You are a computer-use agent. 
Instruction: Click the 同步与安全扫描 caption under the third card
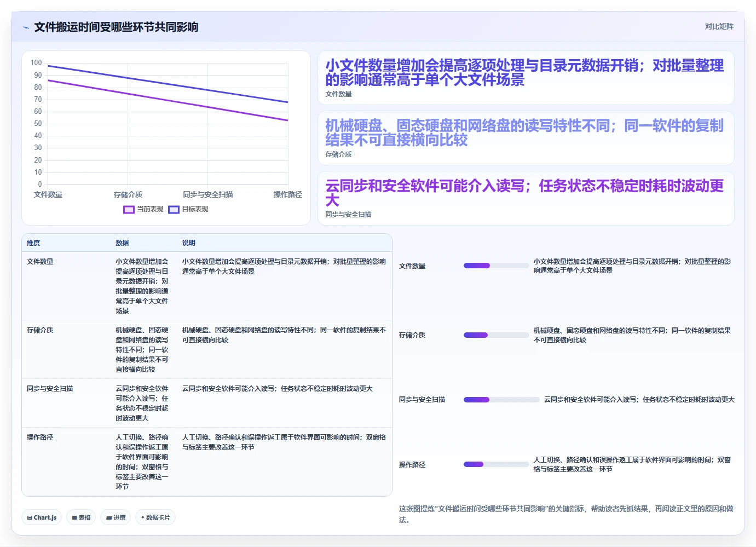(348, 215)
